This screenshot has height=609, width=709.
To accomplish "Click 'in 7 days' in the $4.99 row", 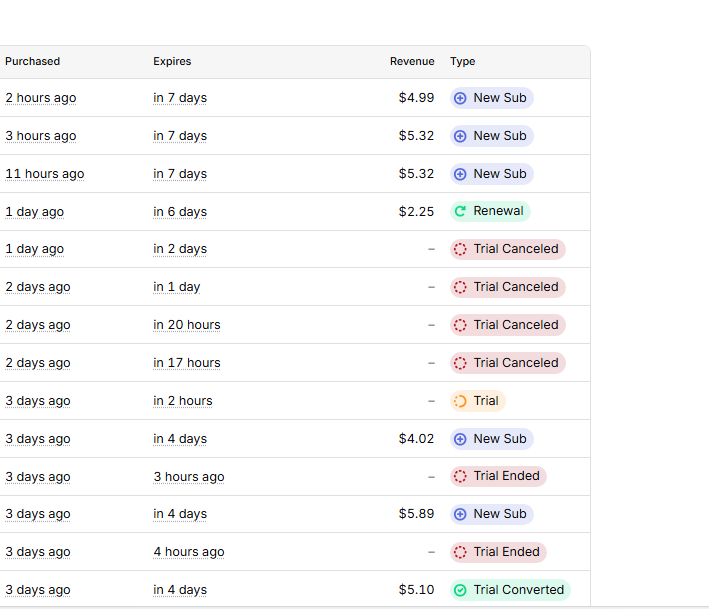I will pos(180,98).
